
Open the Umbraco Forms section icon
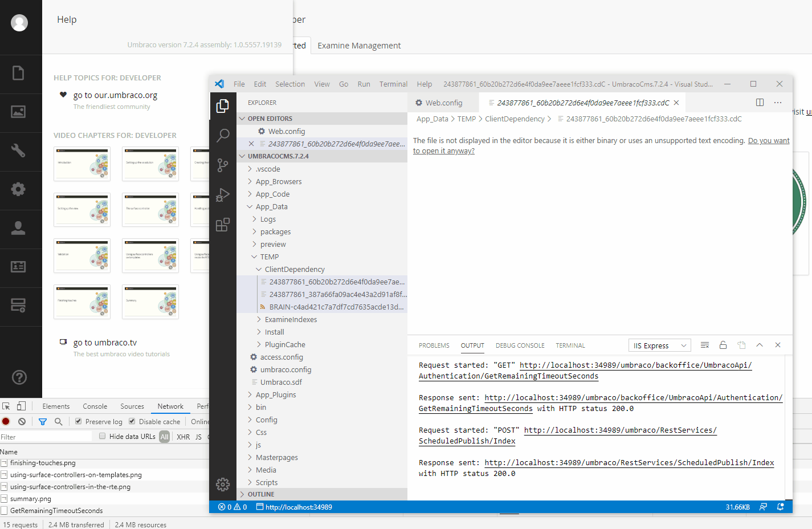tap(18, 306)
